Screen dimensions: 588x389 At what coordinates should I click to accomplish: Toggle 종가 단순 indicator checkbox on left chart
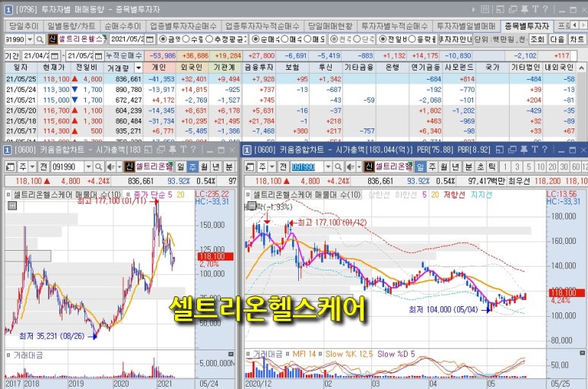click(x=128, y=194)
